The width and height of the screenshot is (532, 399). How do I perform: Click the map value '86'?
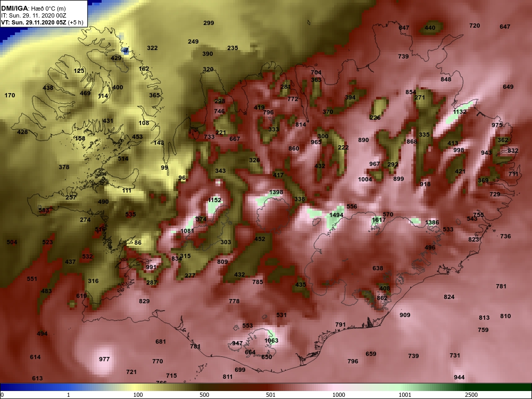coord(138,243)
